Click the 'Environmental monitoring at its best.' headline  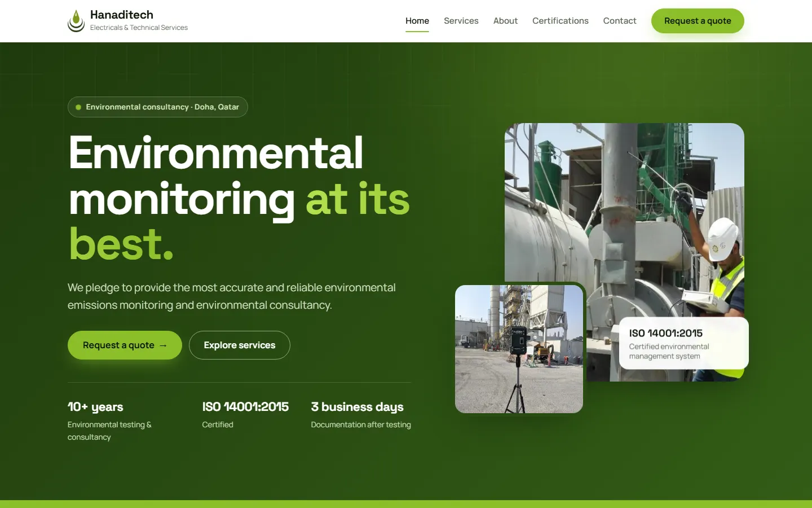[x=239, y=198]
